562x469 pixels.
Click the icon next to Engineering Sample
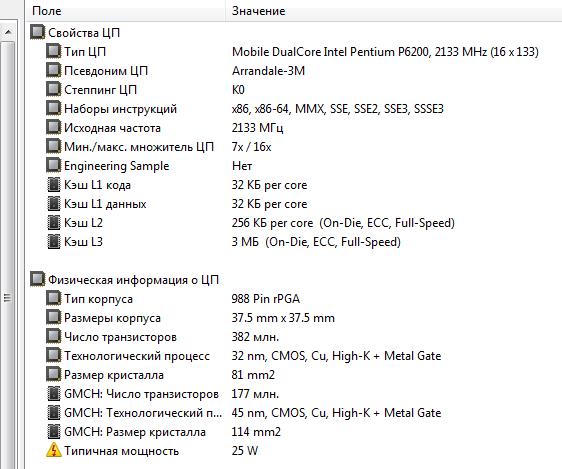(53, 166)
